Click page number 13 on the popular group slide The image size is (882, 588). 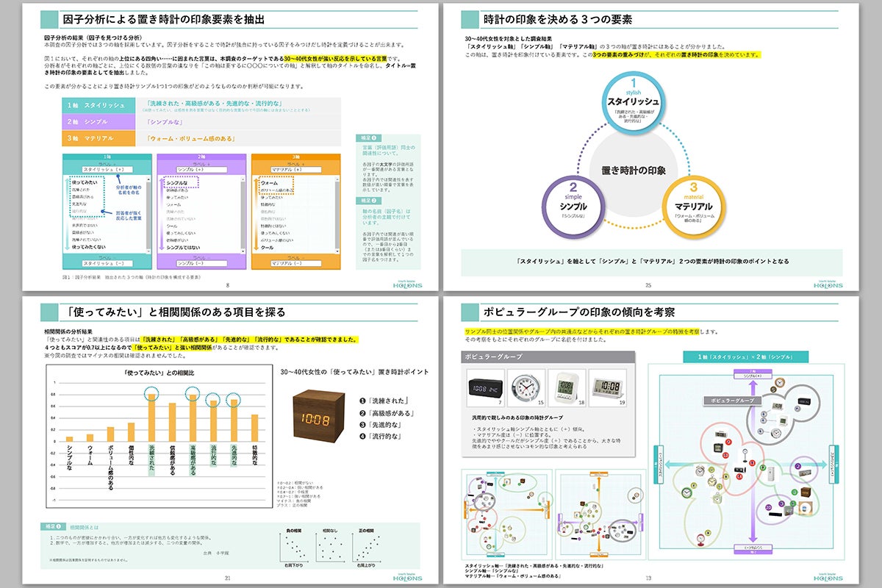[648, 578]
